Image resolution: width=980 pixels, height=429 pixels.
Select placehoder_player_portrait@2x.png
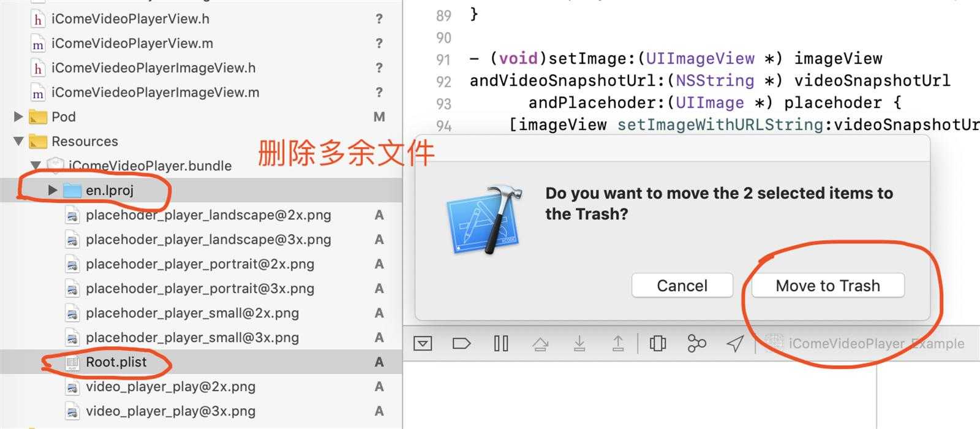click(x=200, y=264)
